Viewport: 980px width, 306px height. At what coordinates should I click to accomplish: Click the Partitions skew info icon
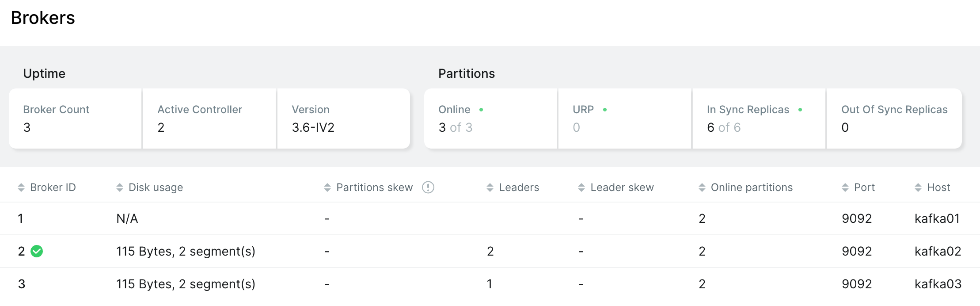[428, 187]
